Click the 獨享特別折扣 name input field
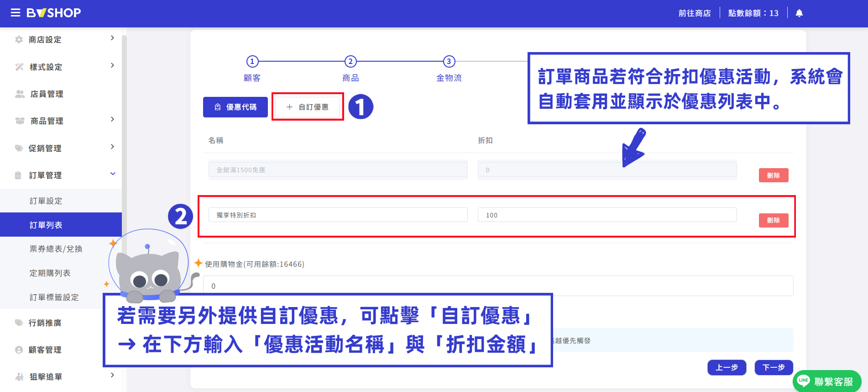The width and height of the screenshot is (868, 392). 338,215
